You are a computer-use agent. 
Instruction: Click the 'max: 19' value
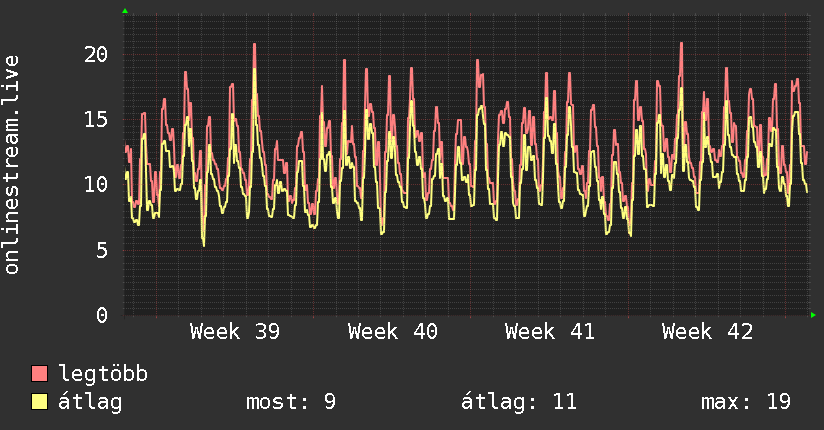pyautogui.click(x=746, y=402)
